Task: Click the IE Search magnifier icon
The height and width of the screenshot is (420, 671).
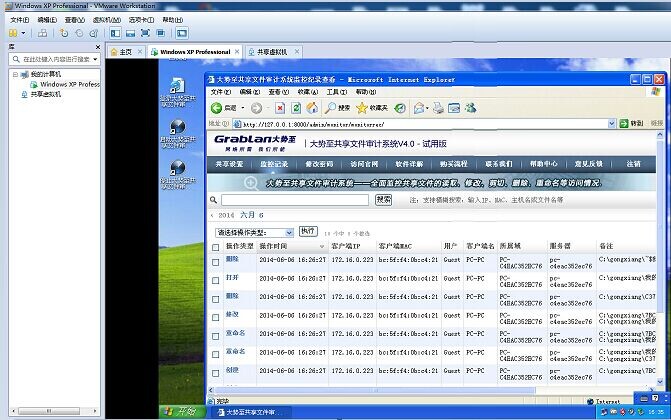Action: click(330, 108)
